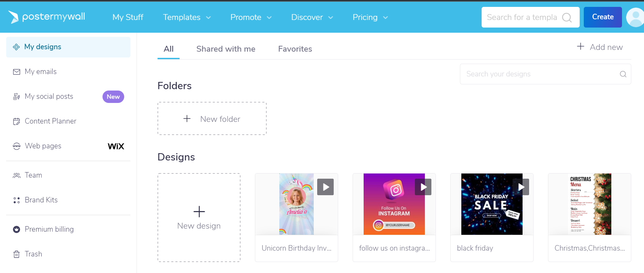Open the Christmas Menu design thumbnail
The height and width of the screenshot is (273, 644).
coord(590,204)
